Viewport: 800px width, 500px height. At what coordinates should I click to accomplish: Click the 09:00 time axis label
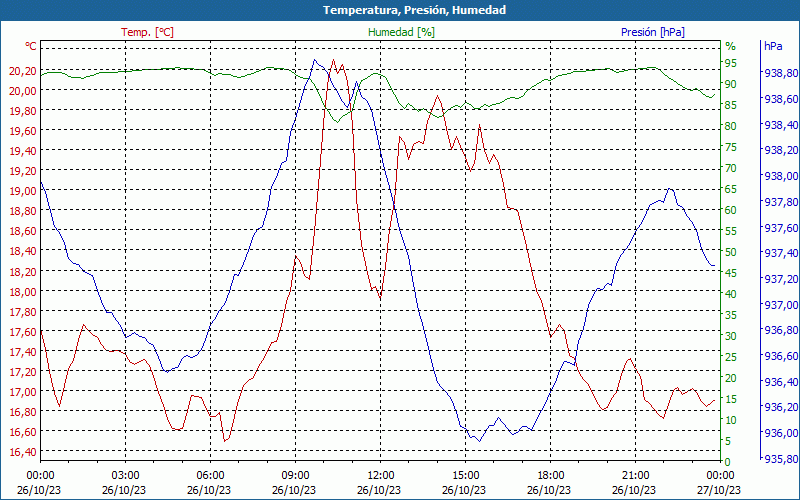tap(295, 476)
